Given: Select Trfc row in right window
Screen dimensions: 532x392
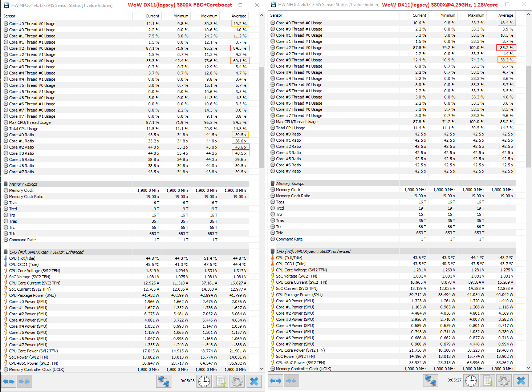Looking at the screenshot, I should [x=392, y=233].
